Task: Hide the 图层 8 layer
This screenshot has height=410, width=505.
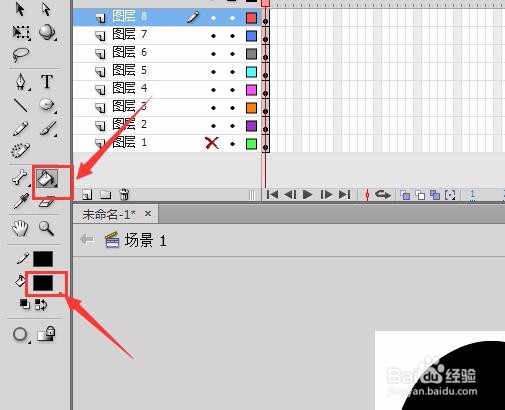Action: [x=213, y=18]
